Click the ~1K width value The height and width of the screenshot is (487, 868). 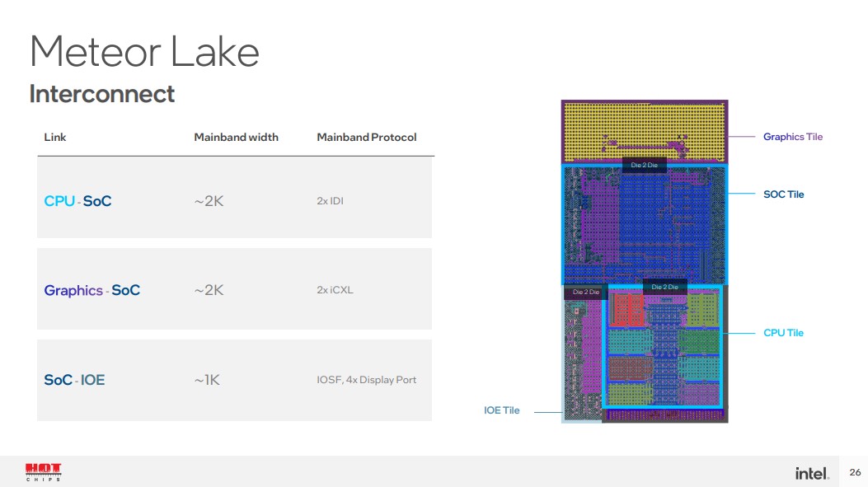pos(207,380)
